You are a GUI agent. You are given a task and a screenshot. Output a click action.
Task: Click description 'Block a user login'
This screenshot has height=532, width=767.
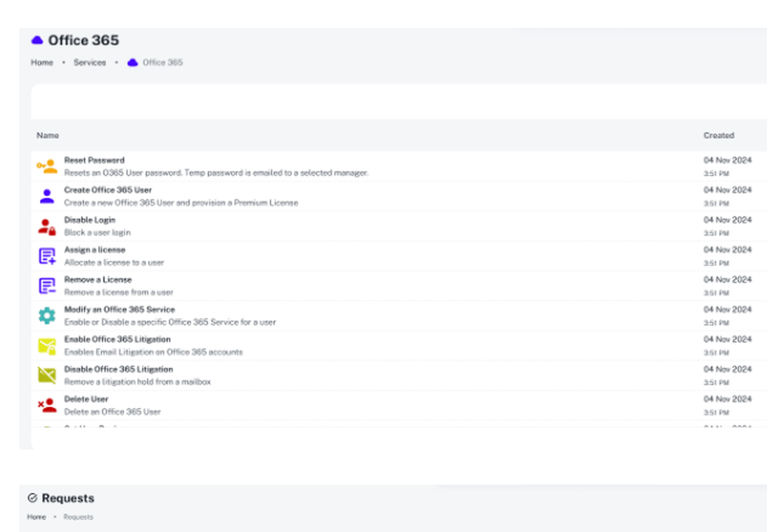coord(97,233)
